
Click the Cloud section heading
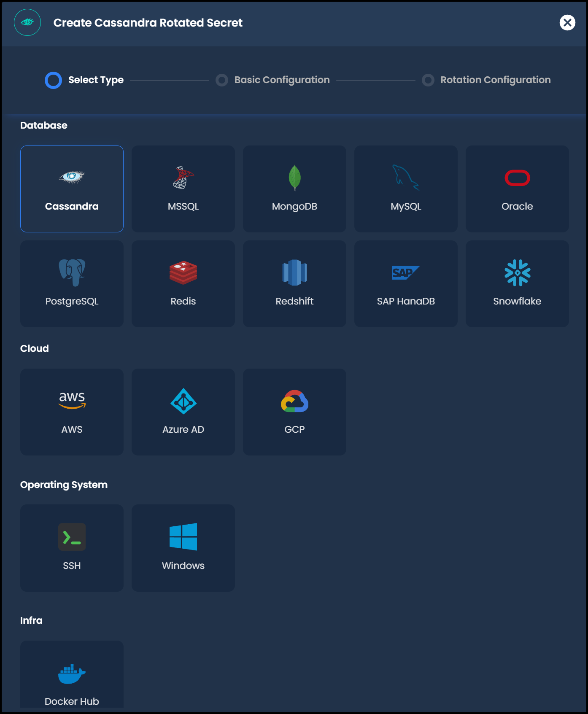pyautogui.click(x=35, y=348)
